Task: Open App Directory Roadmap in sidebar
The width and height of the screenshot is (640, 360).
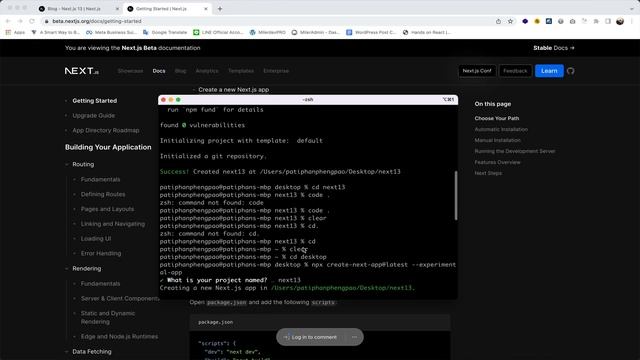Action: [x=106, y=130]
